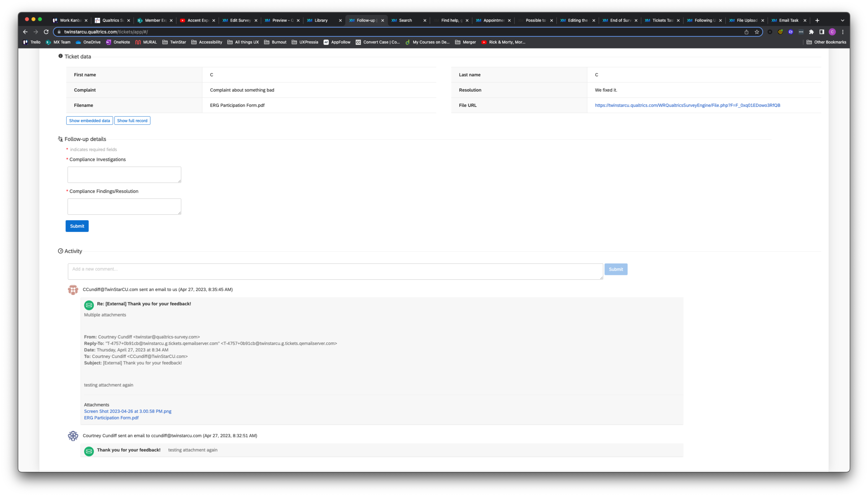The image size is (868, 496).
Task: Click the Ticket data info icon
Action: (60, 56)
